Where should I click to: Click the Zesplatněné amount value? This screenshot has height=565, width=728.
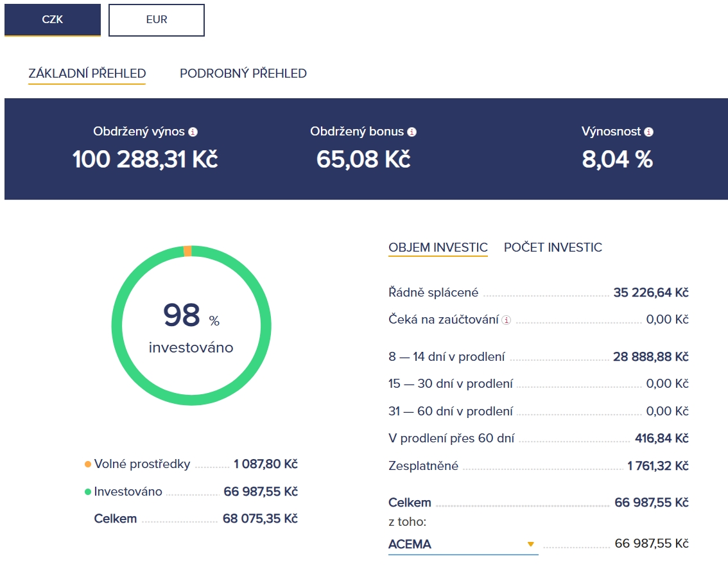tap(657, 466)
